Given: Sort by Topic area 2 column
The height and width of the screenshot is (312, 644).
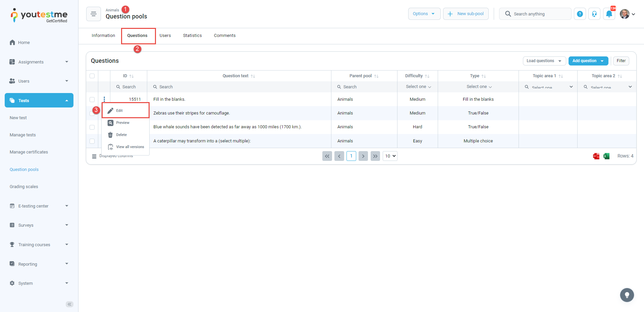Looking at the screenshot, I should click(x=620, y=76).
